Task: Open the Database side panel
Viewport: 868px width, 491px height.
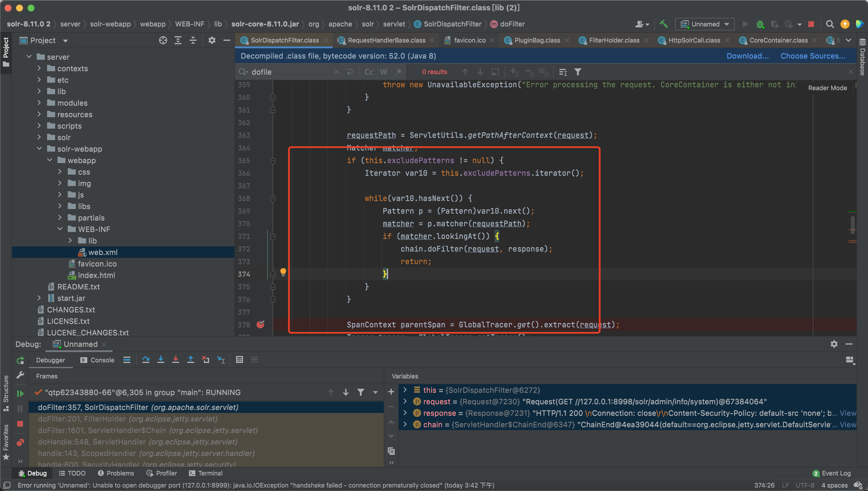Action: pos(862,57)
